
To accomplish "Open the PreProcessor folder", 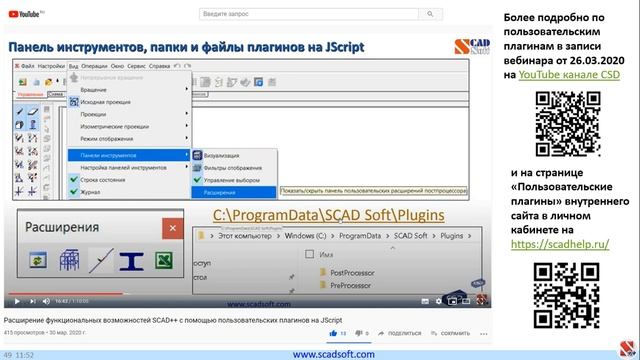I will pyautogui.click(x=345, y=285).
